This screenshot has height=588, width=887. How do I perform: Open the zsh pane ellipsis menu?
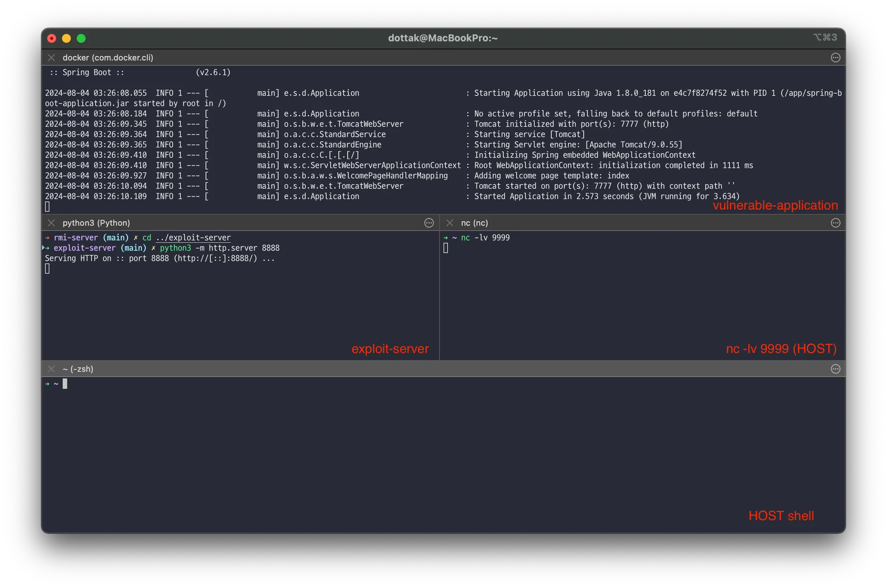(x=835, y=369)
